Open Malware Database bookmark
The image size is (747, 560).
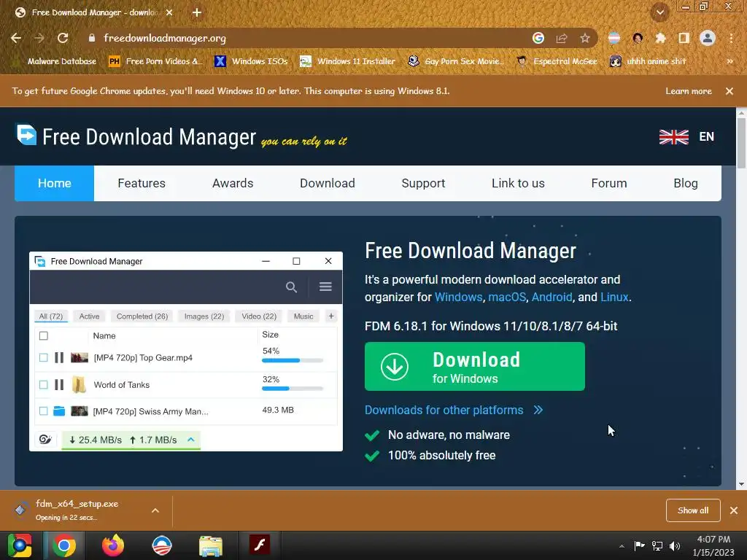[x=54, y=61]
